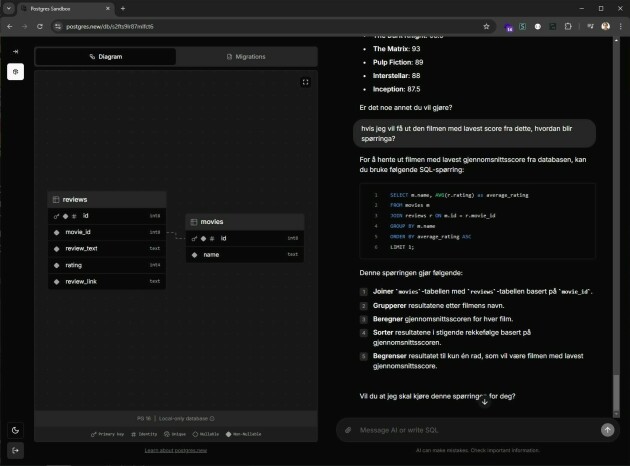This screenshot has height=466, width=630.
Task: Click the sign out icon
Action: pos(15,450)
